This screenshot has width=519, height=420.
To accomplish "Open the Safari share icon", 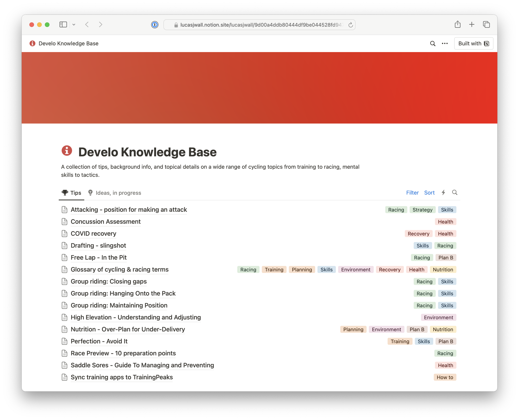I will (x=458, y=24).
